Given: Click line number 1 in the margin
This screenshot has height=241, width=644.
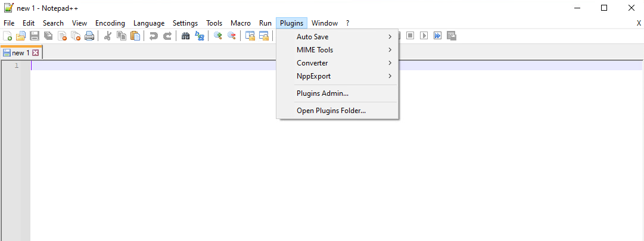Looking at the screenshot, I should coord(17,65).
